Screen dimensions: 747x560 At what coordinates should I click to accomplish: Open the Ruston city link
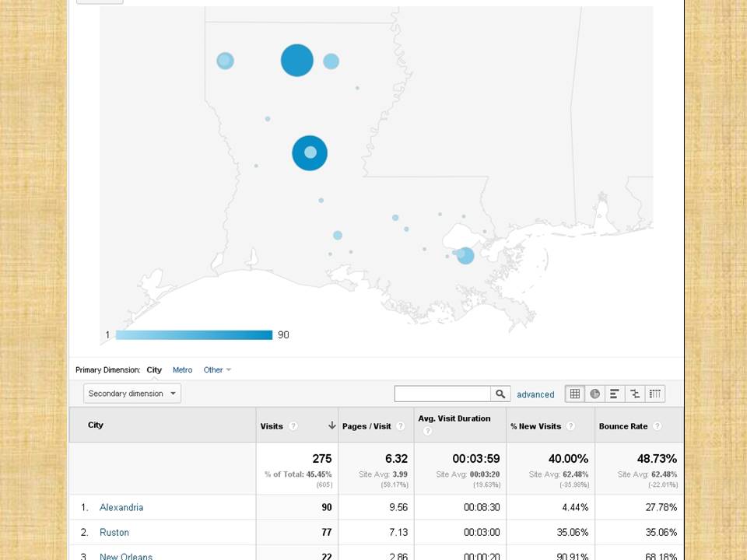click(x=114, y=533)
